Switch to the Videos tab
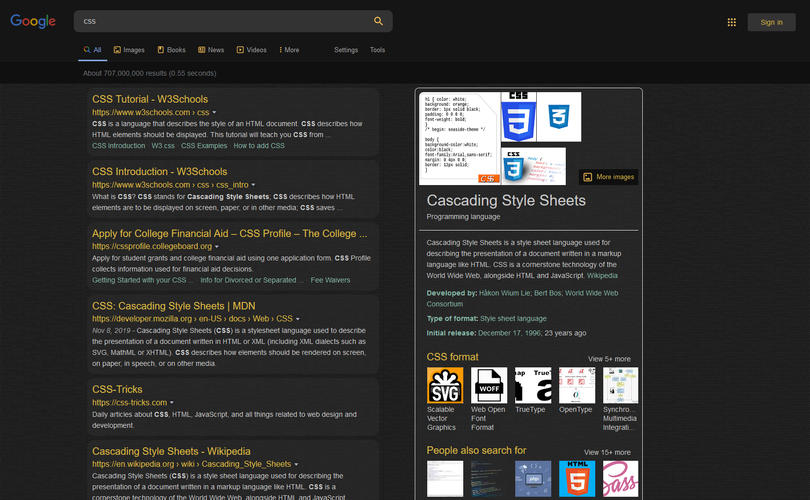Image resolution: width=810 pixels, height=500 pixels. (252, 50)
